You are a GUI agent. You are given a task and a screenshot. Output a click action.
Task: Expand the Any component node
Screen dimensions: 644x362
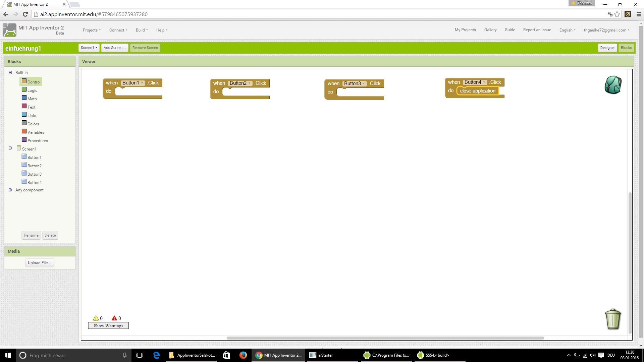pyautogui.click(x=10, y=190)
